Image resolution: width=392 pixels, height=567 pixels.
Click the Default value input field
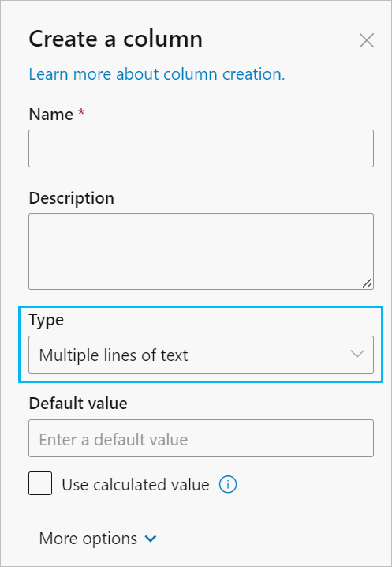point(201,438)
